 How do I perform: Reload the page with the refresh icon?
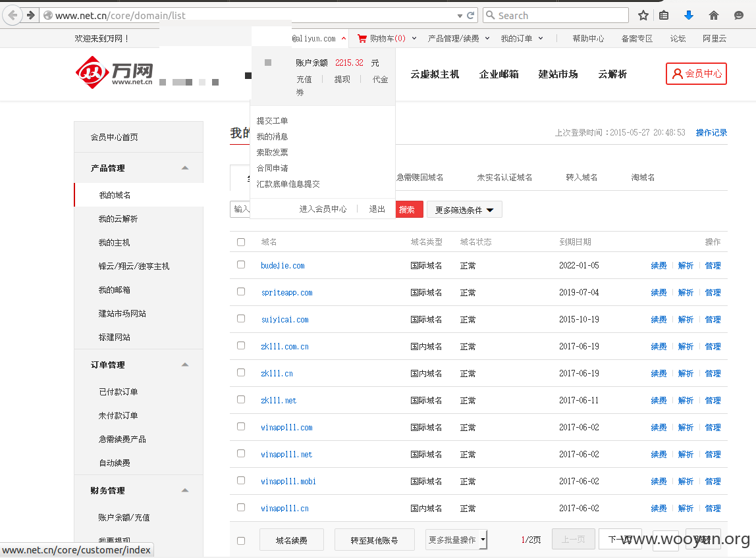471,15
